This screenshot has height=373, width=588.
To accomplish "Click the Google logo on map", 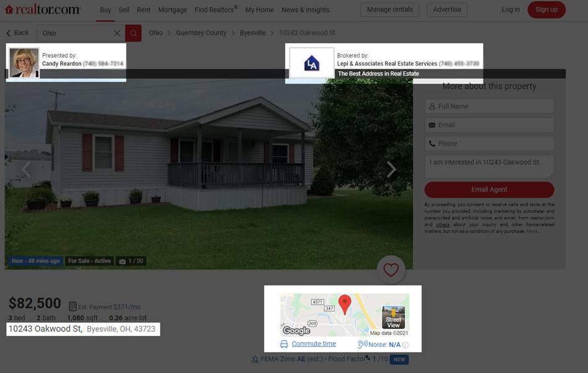I will click(x=296, y=330).
